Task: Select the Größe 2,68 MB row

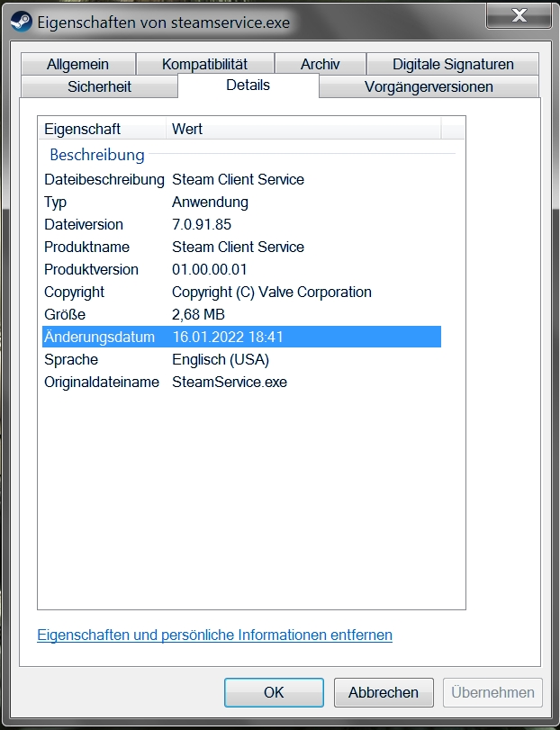Action: [241, 314]
